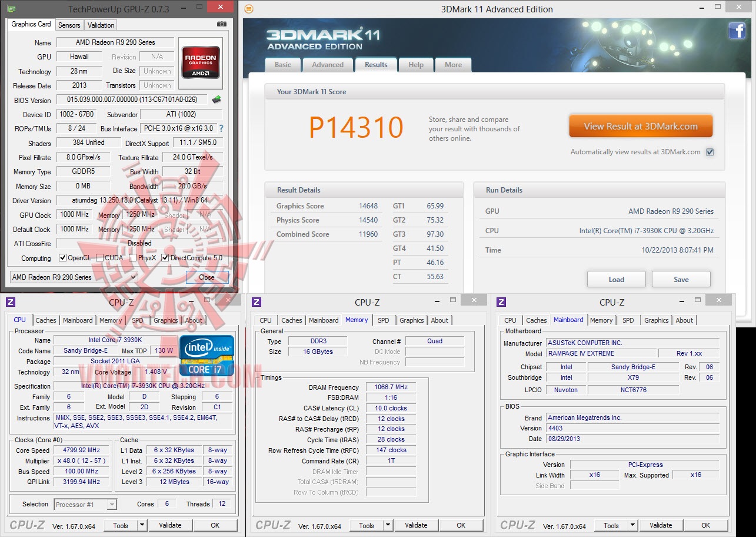Toggle the CUDA checkbox in GPU-Z
The width and height of the screenshot is (756, 537).
click(x=100, y=258)
